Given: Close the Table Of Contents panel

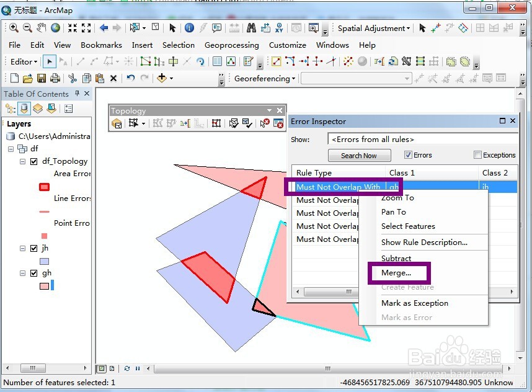Looking at the screenshot, I should (87, 93).
